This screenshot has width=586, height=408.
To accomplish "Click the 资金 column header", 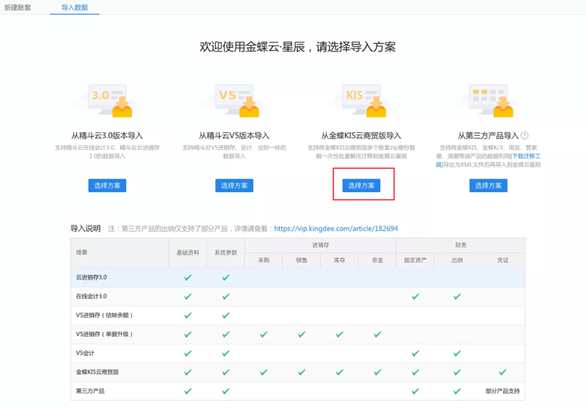I will [x=377, y=260].
